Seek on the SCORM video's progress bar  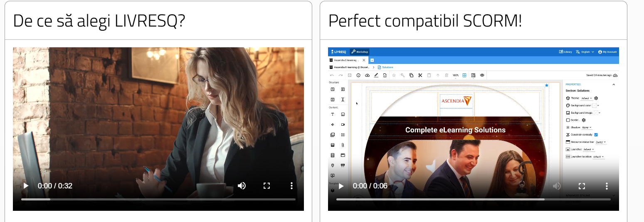(473, 200)
